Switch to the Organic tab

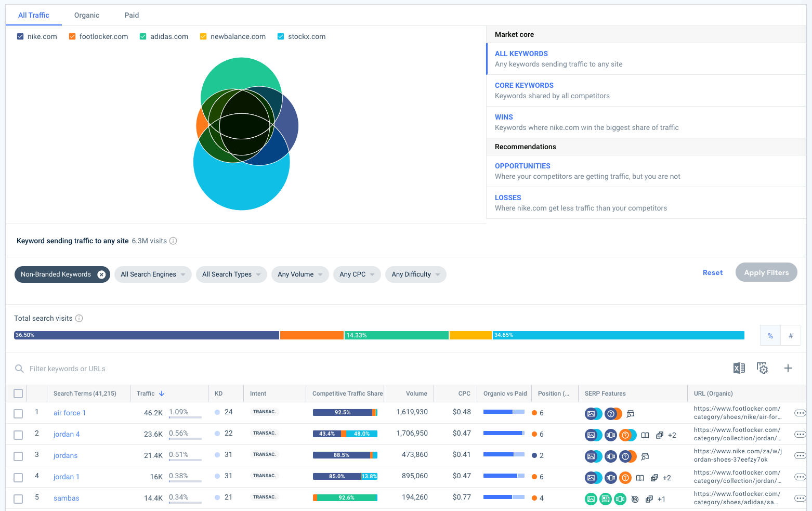(87, 15)
